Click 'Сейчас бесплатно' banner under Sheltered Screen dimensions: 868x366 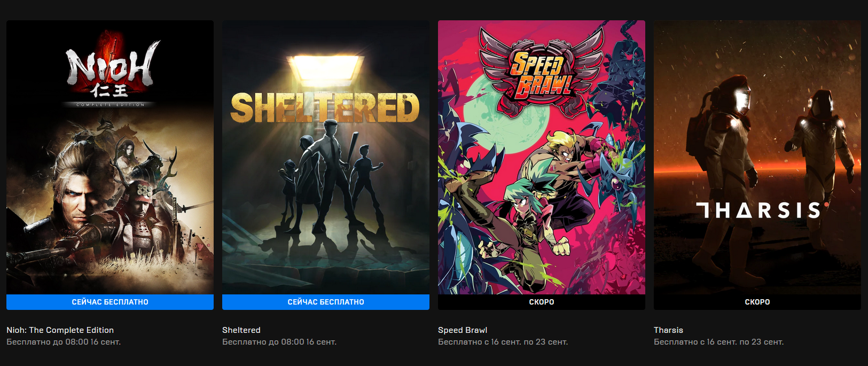326,302
